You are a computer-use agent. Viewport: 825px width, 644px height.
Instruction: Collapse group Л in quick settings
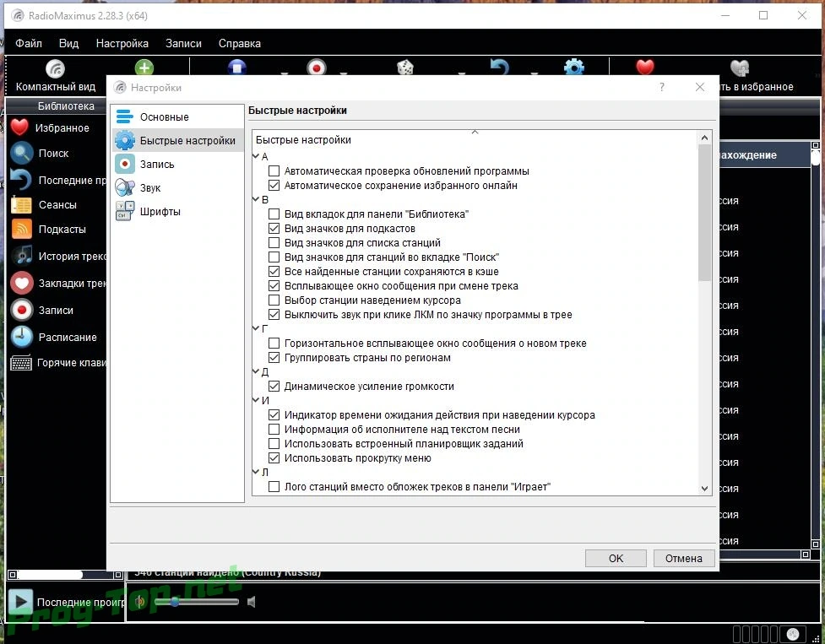pos(256,472)
